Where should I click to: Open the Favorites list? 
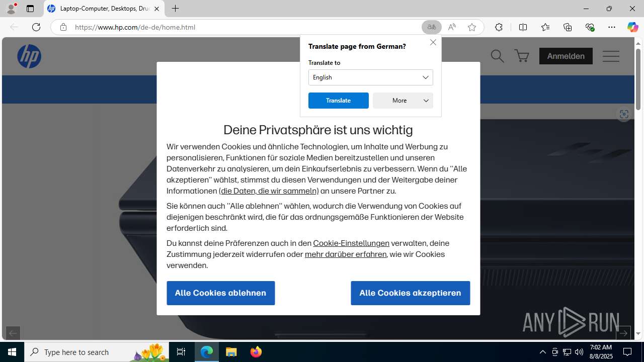545,27
